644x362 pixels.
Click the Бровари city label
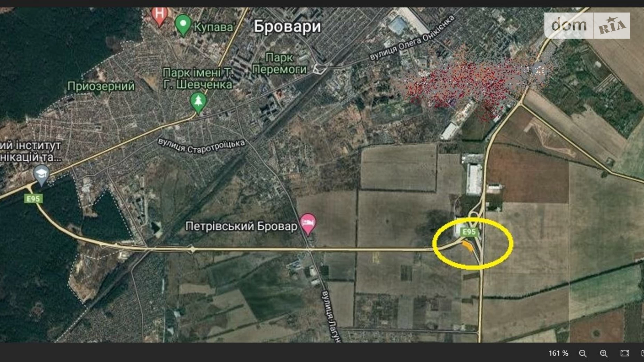coord(287,26)
